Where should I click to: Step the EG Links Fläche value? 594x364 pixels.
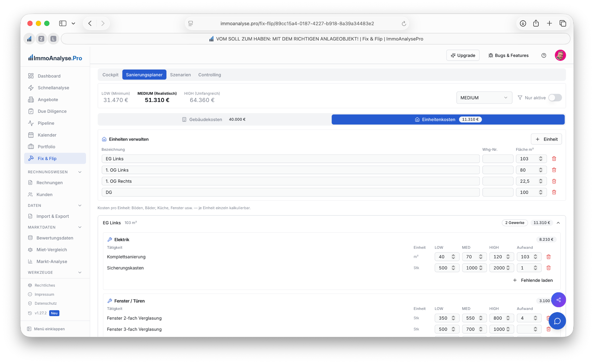click(541, 159)
